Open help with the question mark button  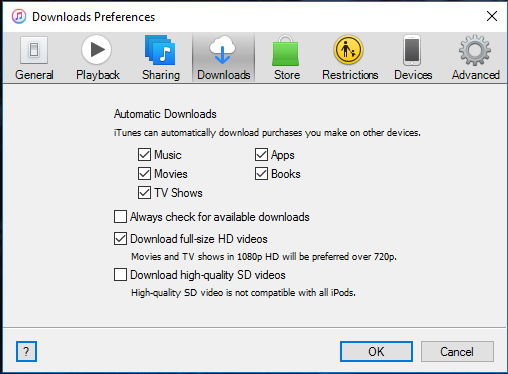(x=26, y=351)
